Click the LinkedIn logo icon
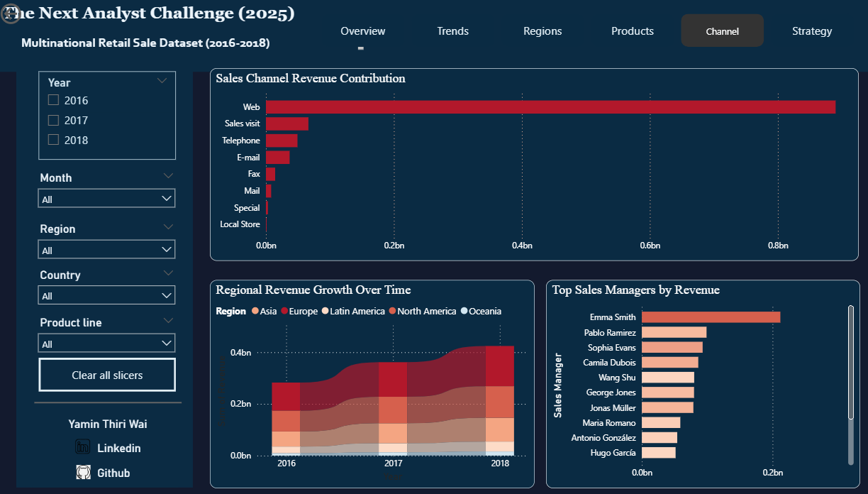The width and height of the screenshot is (868, 494). [83, 447]
